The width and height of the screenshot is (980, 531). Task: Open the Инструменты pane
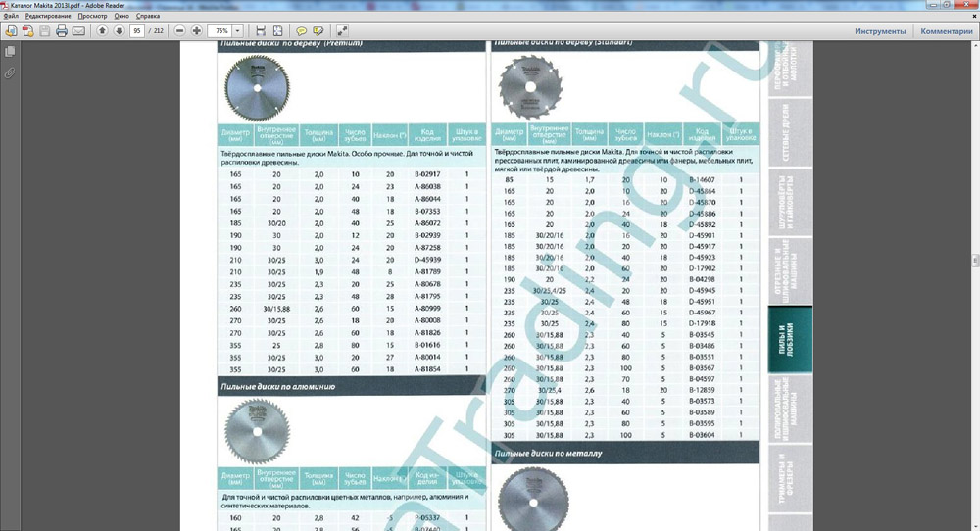880,31
